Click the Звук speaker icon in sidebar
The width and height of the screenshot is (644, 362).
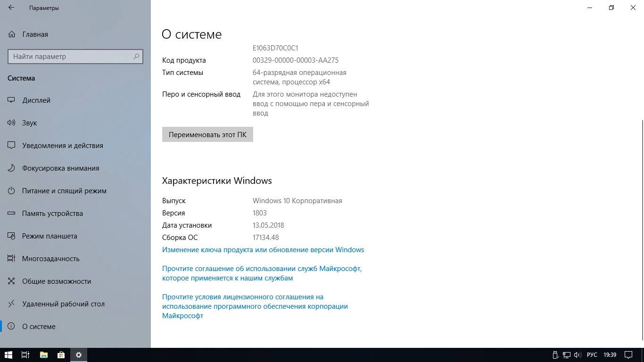pos(12,123)
